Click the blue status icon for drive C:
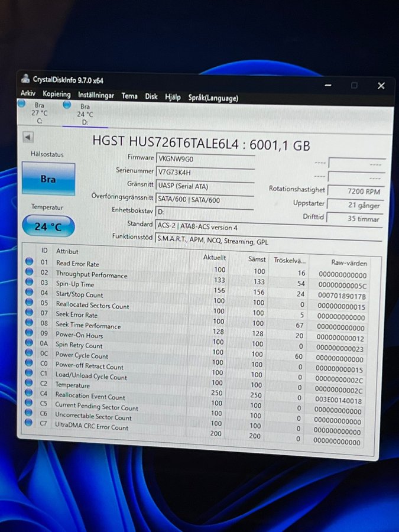 coord(22,103)
